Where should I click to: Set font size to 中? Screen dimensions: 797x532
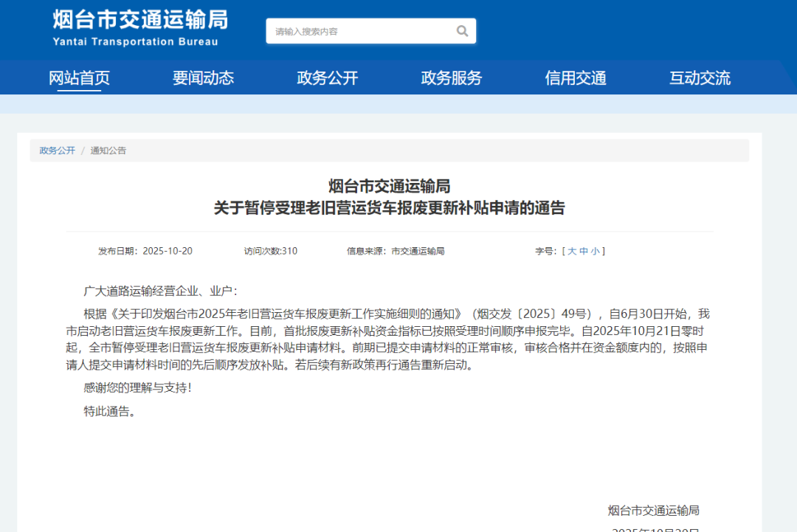point(584,251)
